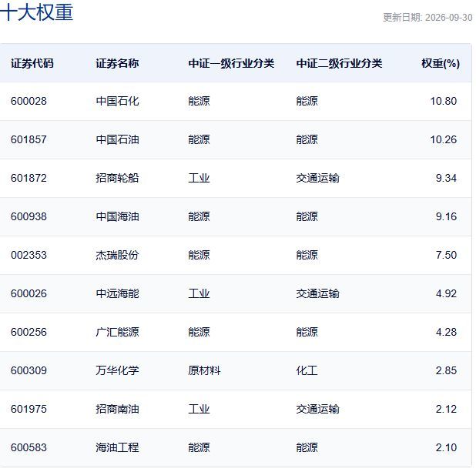Select the name 万华化学
Screen dimensions: 476x472
tap(117, 370)
